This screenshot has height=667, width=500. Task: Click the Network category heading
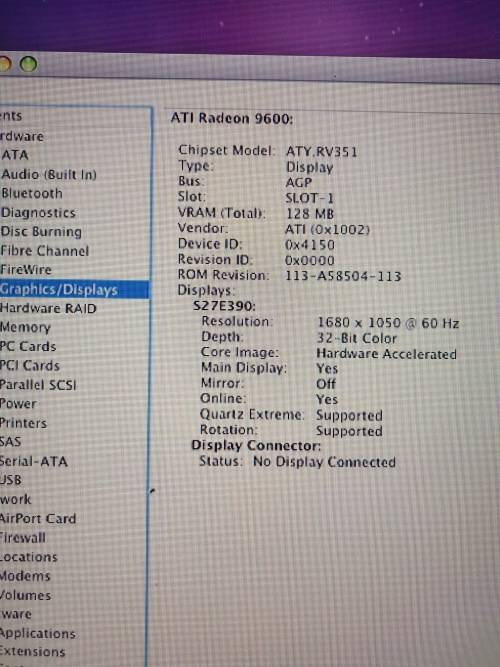[x=15, y=499]
